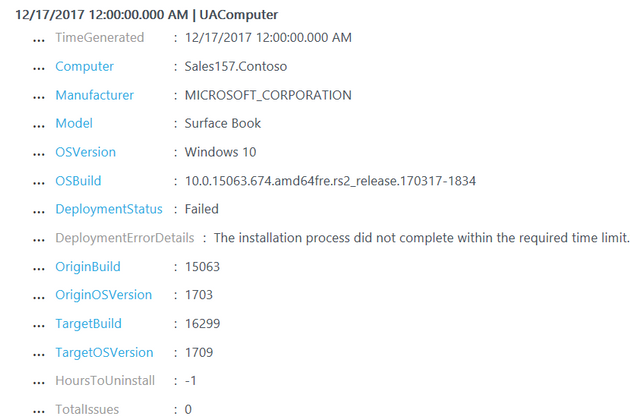Filter on the OSVersion field link
This screenshot has height=418, width=630.
pyautogui.click(x=85, y=152)
